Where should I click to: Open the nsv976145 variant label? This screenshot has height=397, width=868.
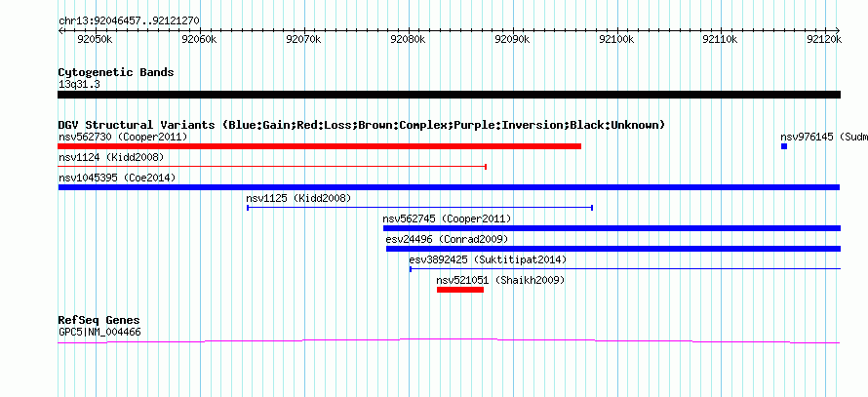click(824, 137)
